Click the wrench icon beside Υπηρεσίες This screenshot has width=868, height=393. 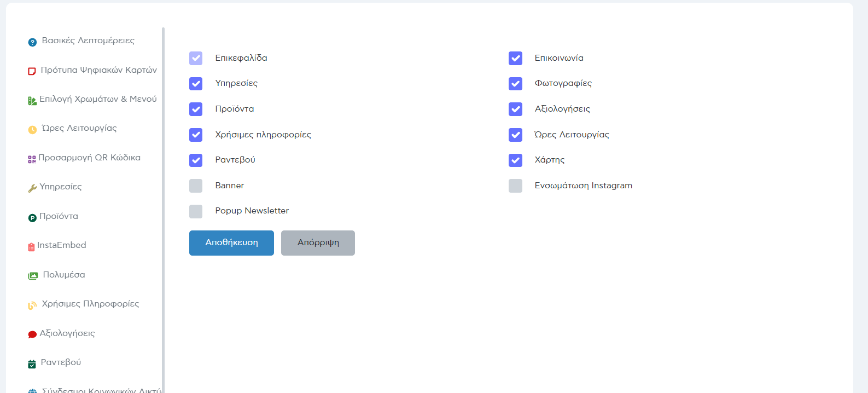coord(32,188)
